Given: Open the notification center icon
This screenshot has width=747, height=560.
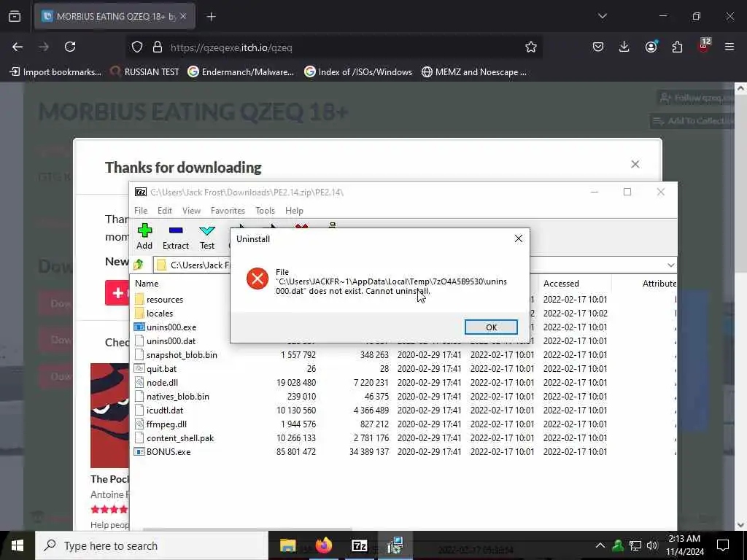Looking at the screenshot, I should click(723, 545).
